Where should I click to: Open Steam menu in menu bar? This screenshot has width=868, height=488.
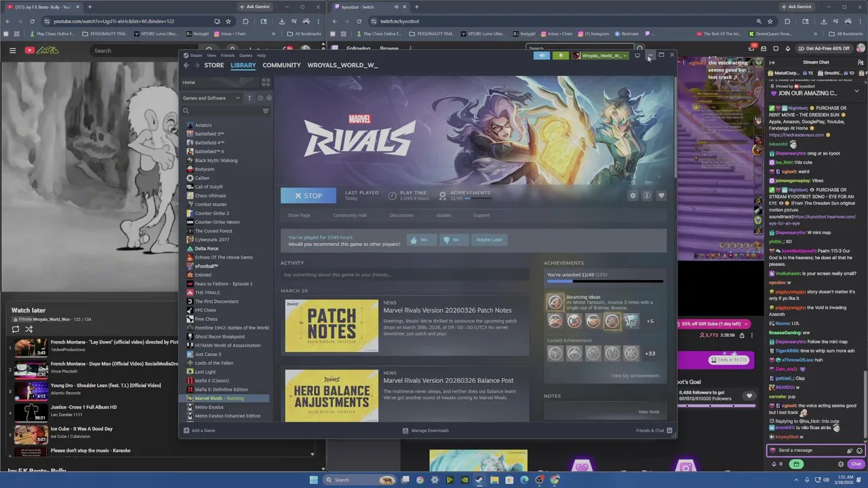point(196,55)
